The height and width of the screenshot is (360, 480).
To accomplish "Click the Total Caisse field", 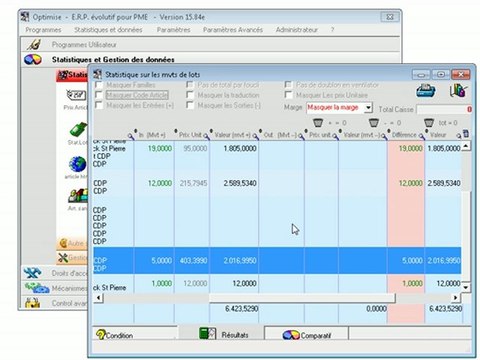I will pyautogui.click(x=444, y=109).
